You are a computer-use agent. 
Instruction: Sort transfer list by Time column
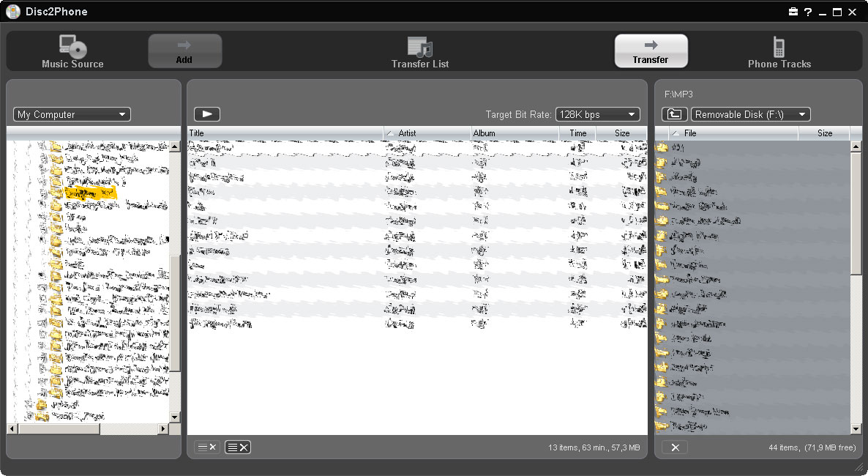[x=577, y=133]
